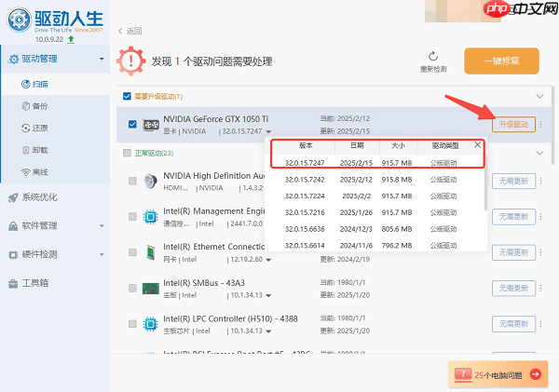
Task: Check the Intel(R) SMBus - 43A3 checkbox
Action: click(x=132, y=288)
